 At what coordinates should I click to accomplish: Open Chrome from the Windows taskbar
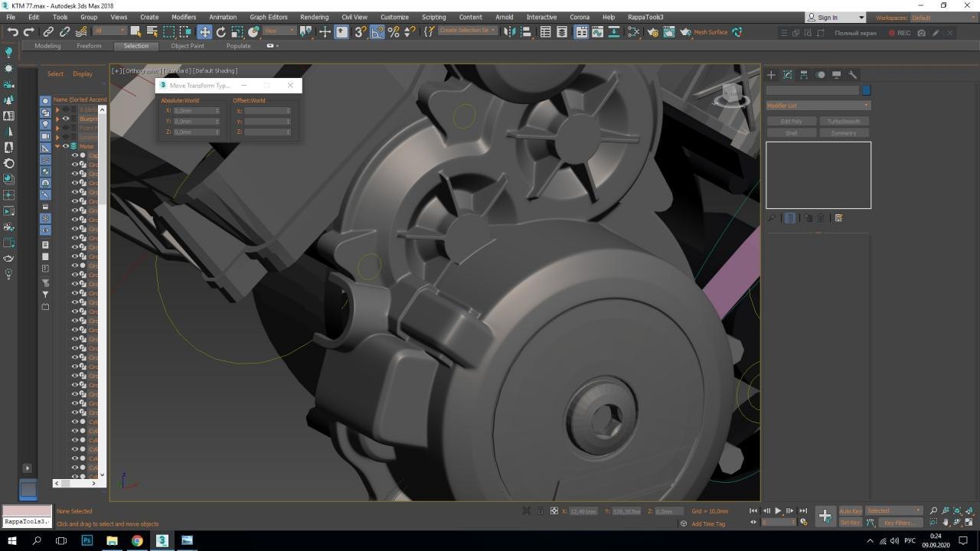click(137, 540)
